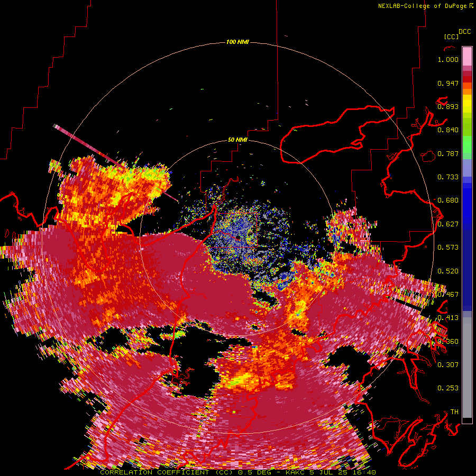Click the 50 NMI range ring label

tap(237, 140)
